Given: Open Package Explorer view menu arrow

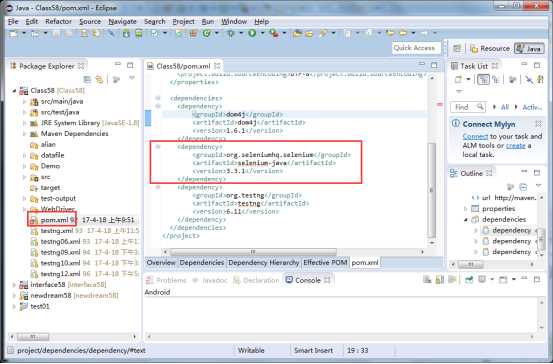Looking at the screenshot, I should [x=132, y=78].
